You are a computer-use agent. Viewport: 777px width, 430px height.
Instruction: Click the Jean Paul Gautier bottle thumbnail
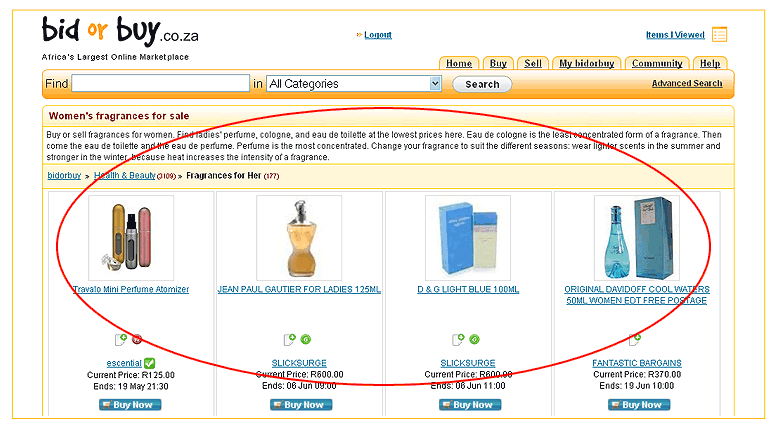(x=299, y=238)
